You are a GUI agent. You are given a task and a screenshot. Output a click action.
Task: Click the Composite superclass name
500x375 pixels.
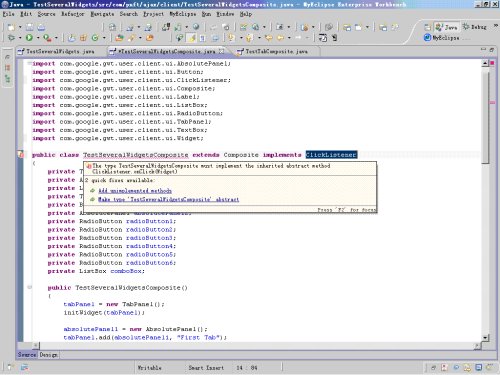[x=241, y=155]
